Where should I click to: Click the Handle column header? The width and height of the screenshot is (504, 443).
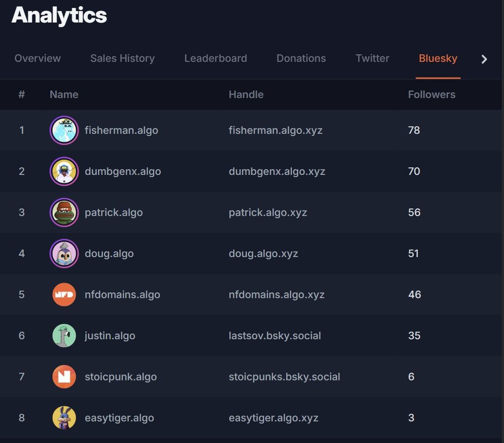246,95
